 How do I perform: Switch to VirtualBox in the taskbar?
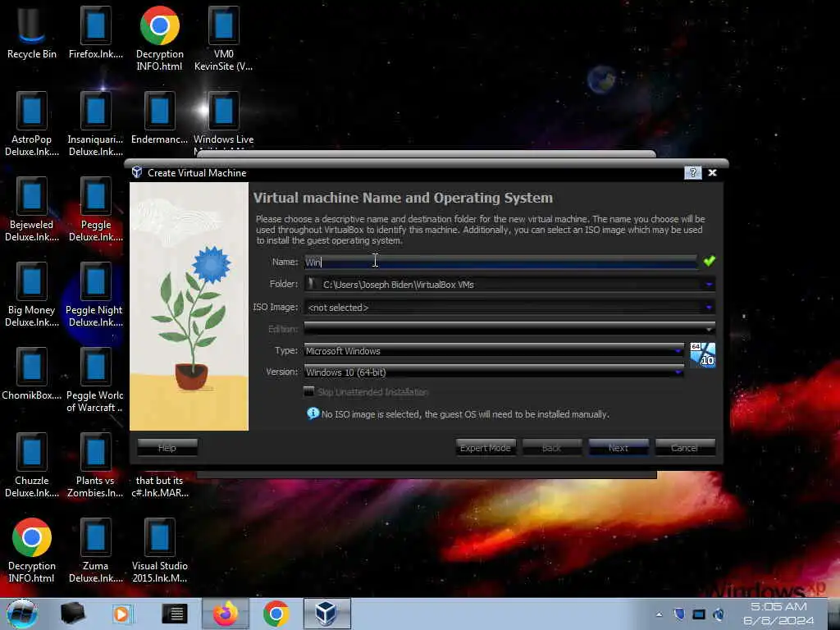click(x=326, y=614)
